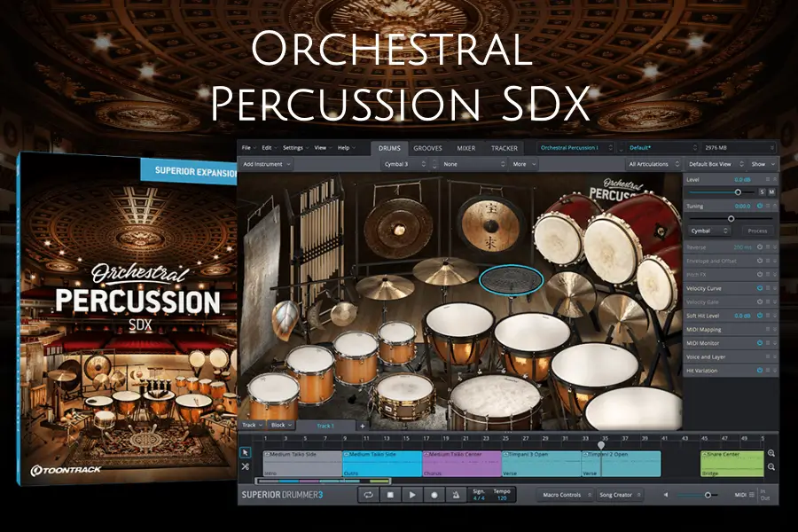Expand the Voice and Layer section
This screenshot has width=798, height=532.
point(775,356)
